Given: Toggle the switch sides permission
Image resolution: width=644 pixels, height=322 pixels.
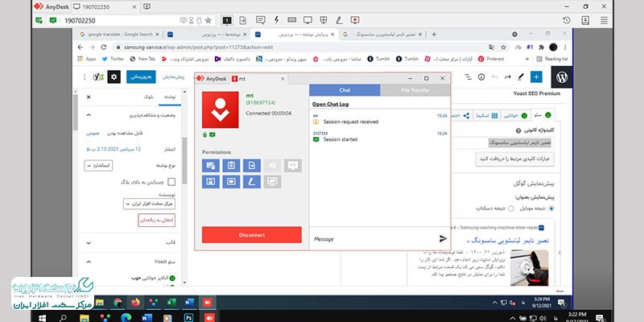Looking at the screenshot, I should (x=293, y=166).
